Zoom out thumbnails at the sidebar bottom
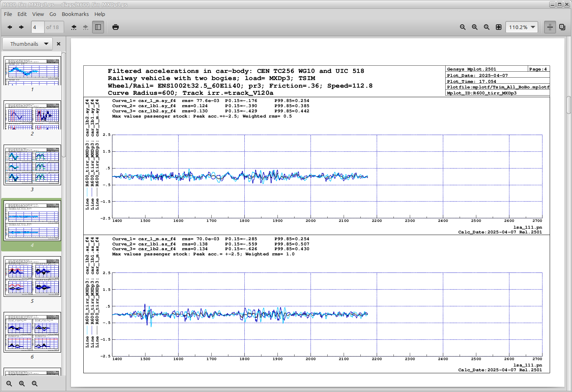 [x=9, y=384]
